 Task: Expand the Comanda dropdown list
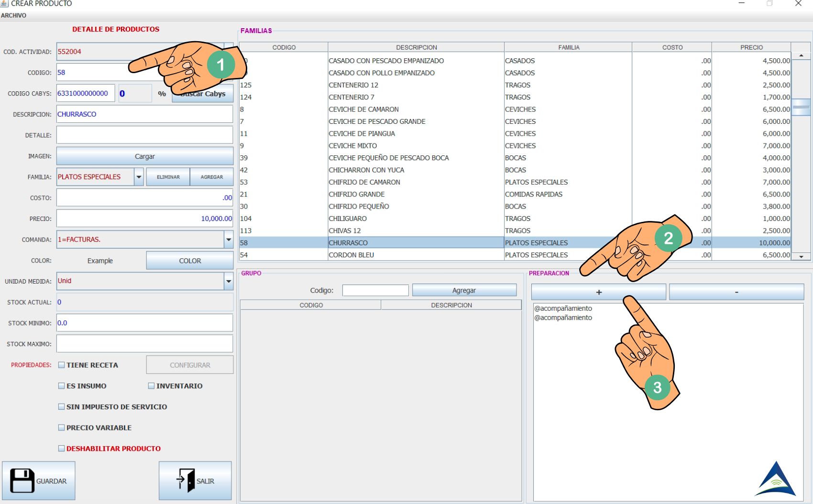(x=229, y=240)
